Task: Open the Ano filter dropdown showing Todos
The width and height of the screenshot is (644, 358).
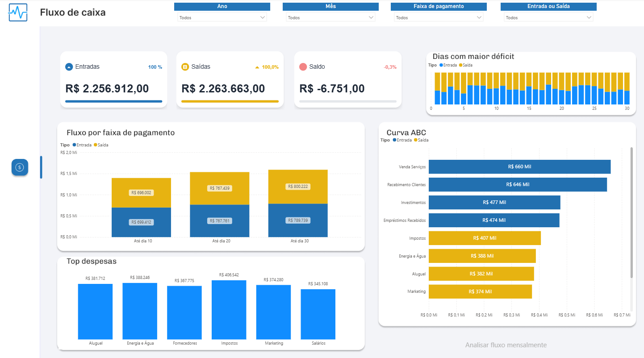Action: 222,17
